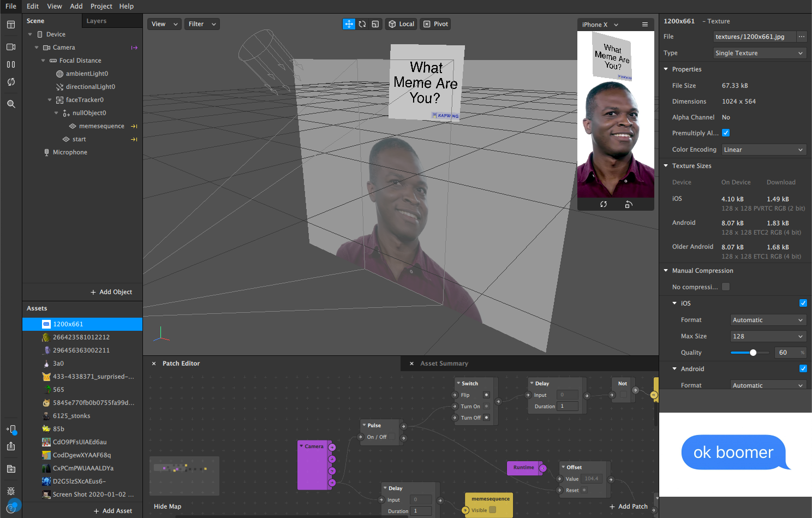The width and height of the screenshot is (812, 518).
Task: Restart the simulator preview with refresh icon
Action: [604, 204]
